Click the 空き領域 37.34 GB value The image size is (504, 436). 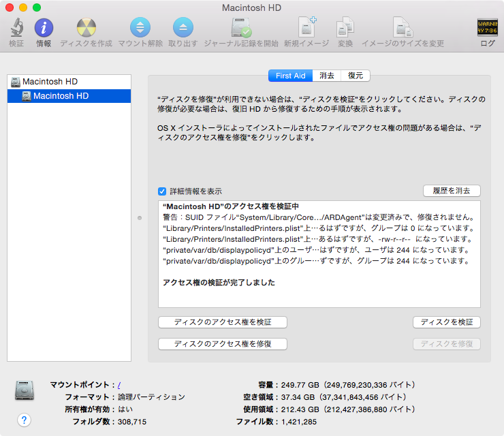[344, 397]
